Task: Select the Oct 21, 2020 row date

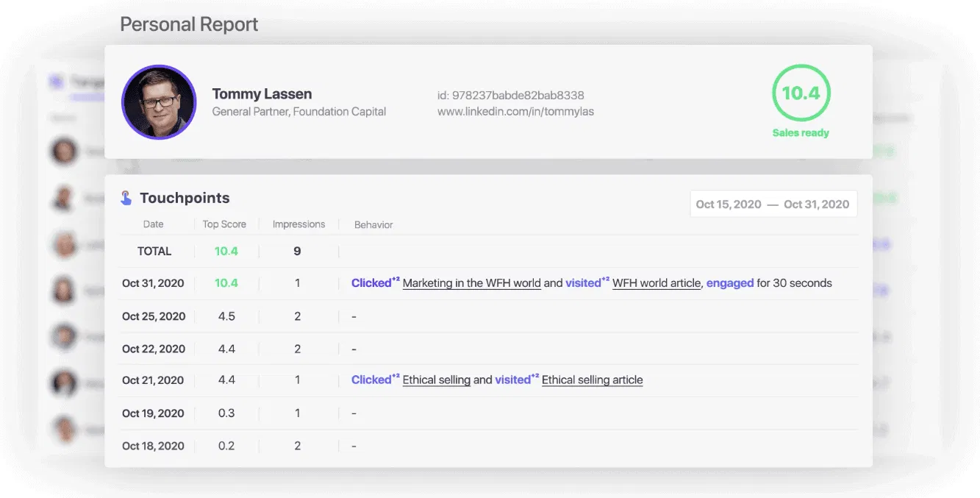Action: click(x=153, y=380)
